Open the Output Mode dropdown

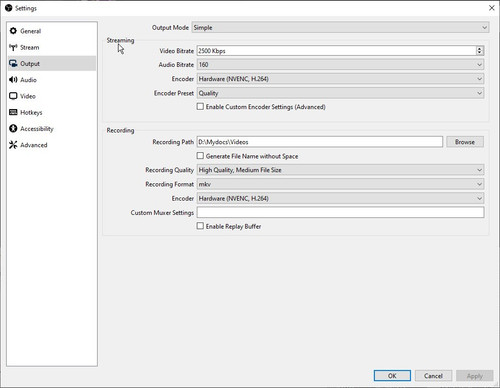340,28
